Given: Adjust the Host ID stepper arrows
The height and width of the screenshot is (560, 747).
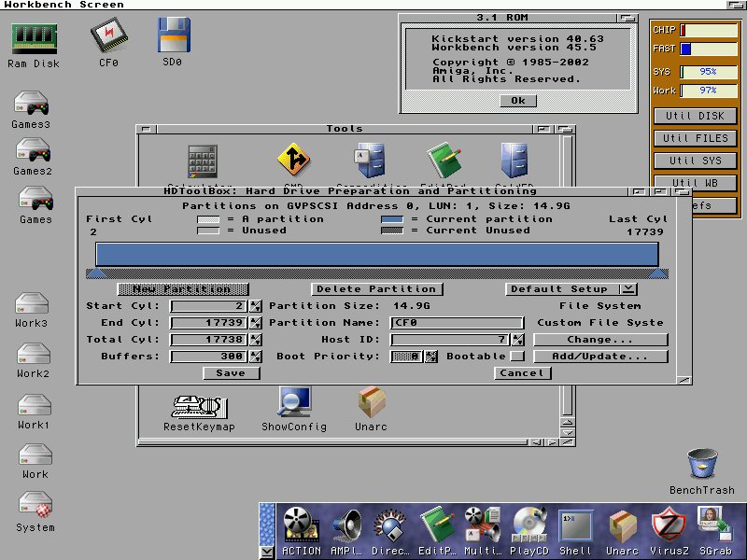Looking at the screenshot, I should [x=517, y=339].
